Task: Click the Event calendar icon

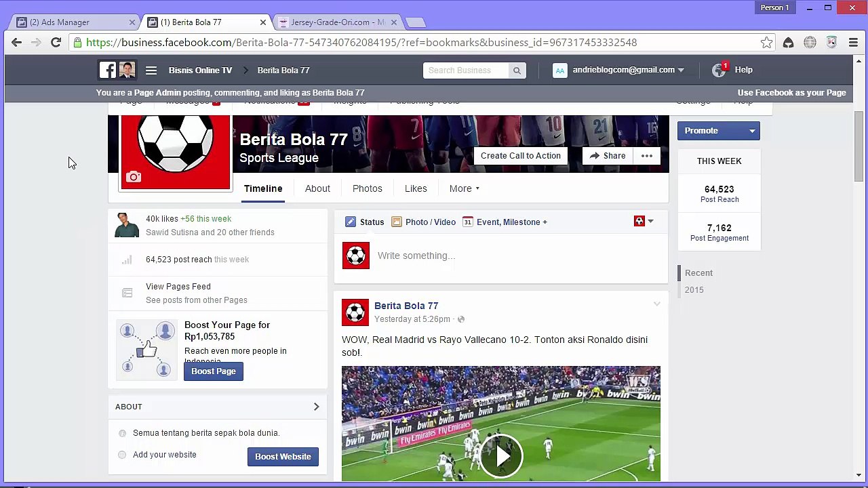Action: coord(467,222)
